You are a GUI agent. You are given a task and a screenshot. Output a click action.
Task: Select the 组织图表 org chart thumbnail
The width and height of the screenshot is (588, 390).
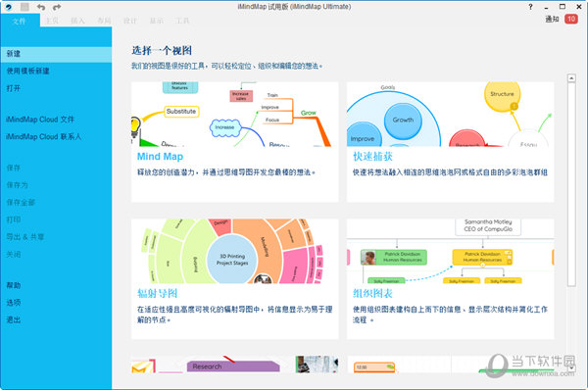[451, 251]
